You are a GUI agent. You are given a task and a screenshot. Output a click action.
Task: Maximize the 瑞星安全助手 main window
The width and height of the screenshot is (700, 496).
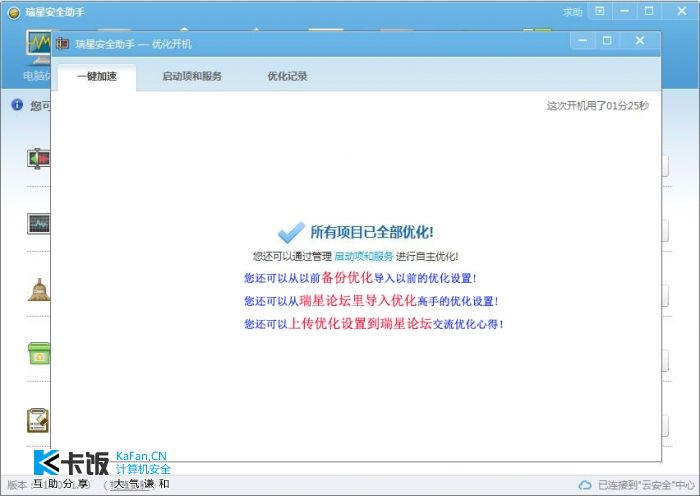(649, 11)
